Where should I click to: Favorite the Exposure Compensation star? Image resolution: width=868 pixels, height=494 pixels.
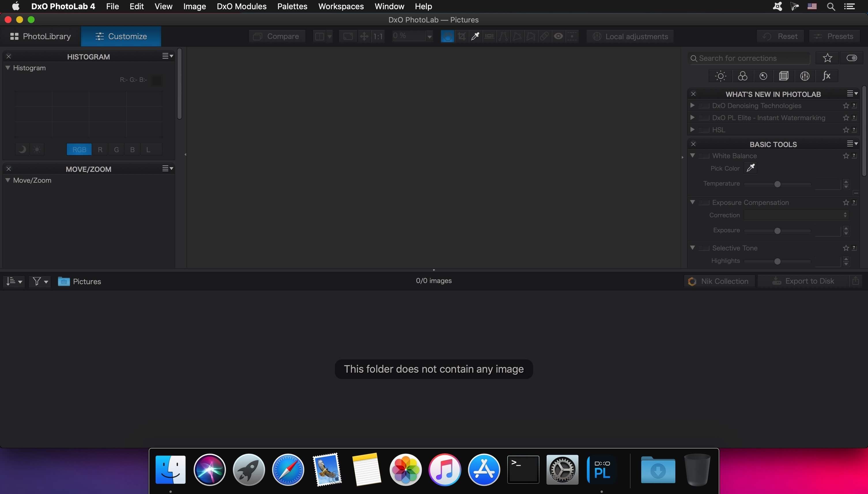coord(846,203)
